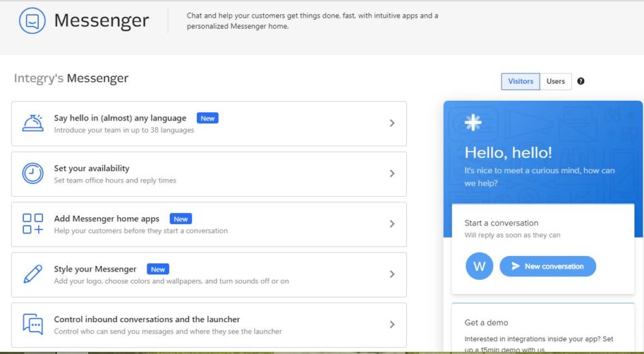This screenshot has height=354, width=644.
Task: Click the Start a conversation card heading
Action: pyautogui.click(x=502, y=223)
